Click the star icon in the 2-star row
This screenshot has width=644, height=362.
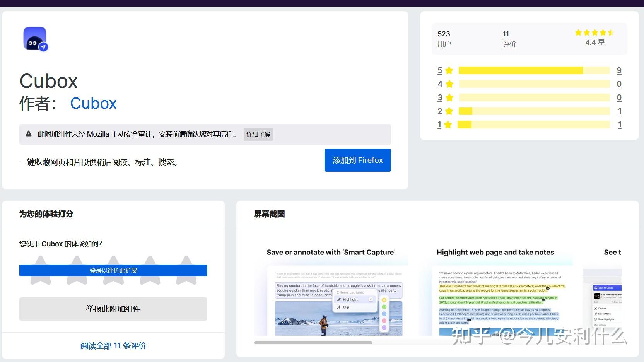tap(449, 111)
